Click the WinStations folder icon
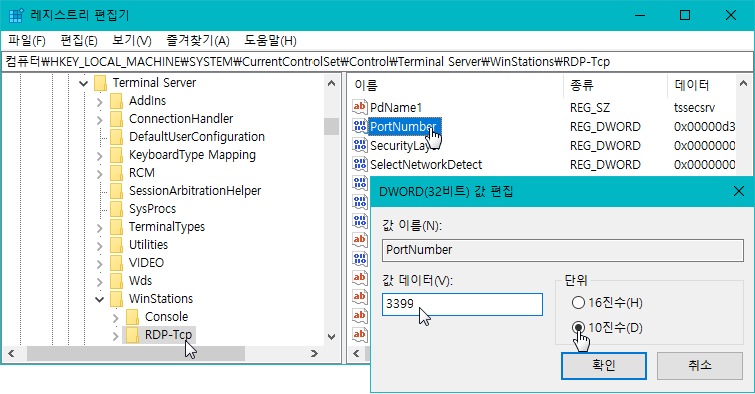755x394 pixels. click(116, 299)
